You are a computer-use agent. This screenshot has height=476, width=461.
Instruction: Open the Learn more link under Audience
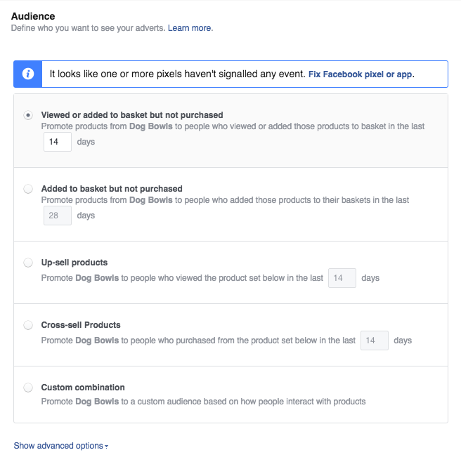click(x=190, y=28)
